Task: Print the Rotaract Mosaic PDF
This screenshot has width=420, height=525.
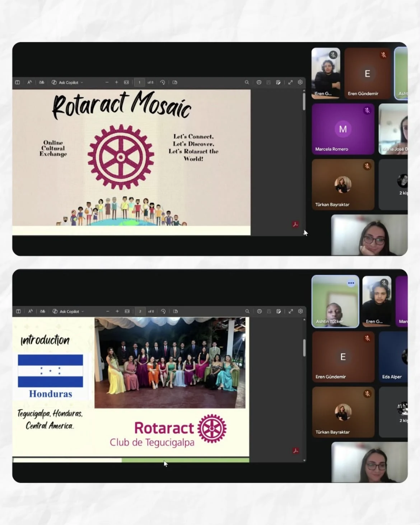Action: point(259,82)
